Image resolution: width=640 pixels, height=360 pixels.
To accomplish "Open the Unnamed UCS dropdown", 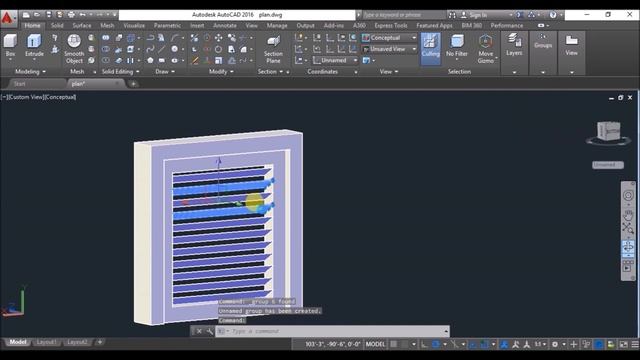I will pyautogui.click(x=335, y=60).
